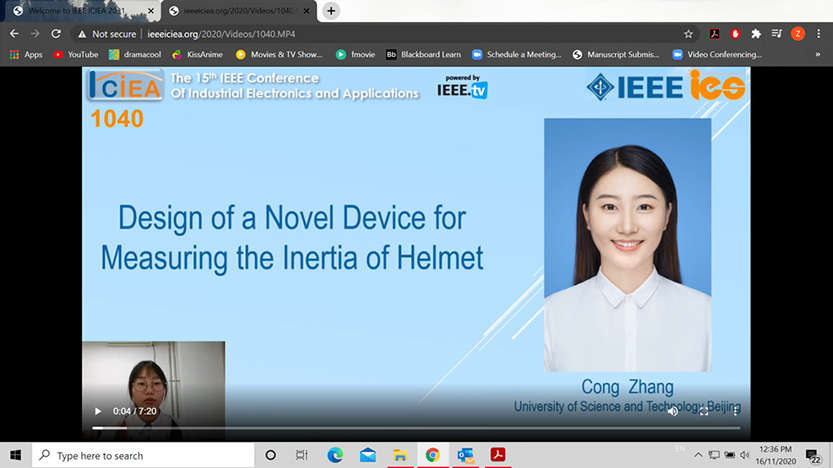Mute the video using the speaker icon
This screenshot has width=833, height=468.
click(673, 411)
